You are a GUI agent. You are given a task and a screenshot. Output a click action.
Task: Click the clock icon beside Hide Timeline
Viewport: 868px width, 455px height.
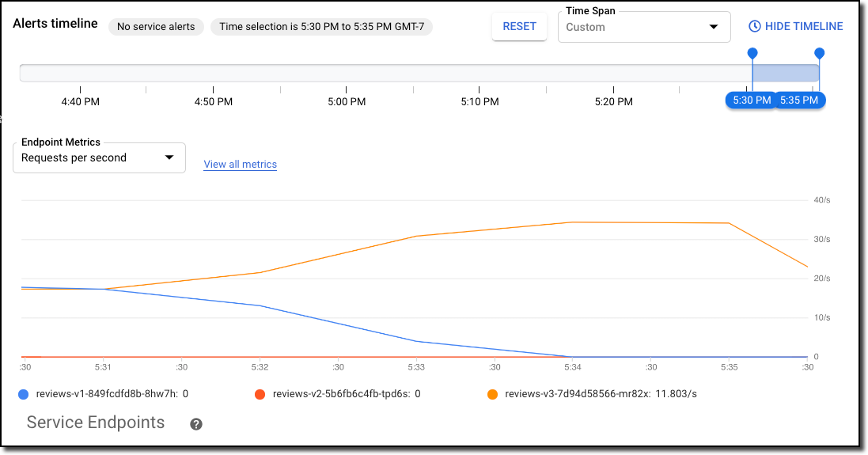[x=755, y=26]
